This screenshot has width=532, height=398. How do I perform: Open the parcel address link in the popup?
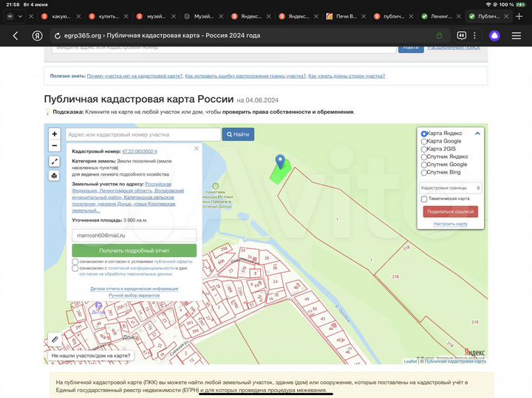tap(128, 197)
